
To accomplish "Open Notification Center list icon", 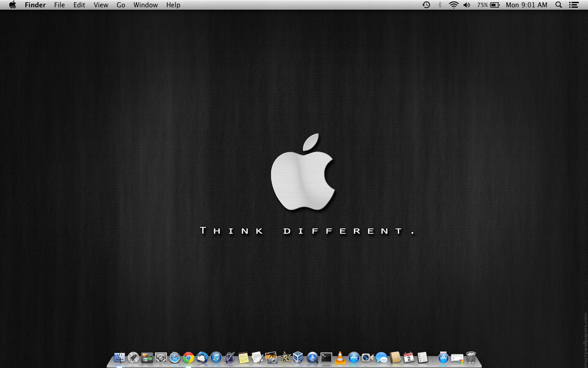I will [x=573, y=5].
